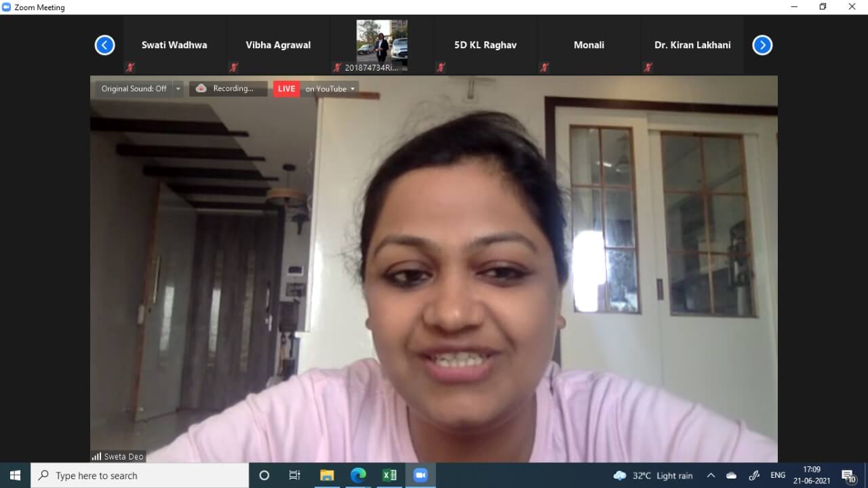Click the red LIVE badge
The width and height of the screenshot is (868, 488).
[286, 89]
